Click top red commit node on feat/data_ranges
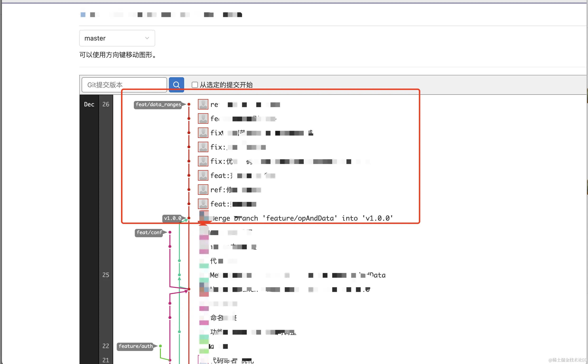Image resolution: width=588 pixels, height=364 pixels. (189, 105)
